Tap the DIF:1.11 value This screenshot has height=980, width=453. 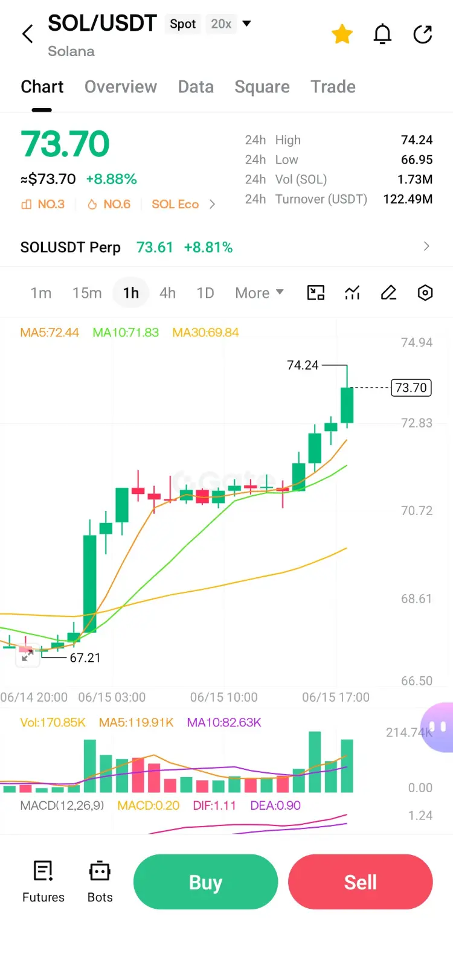point(214,805)
